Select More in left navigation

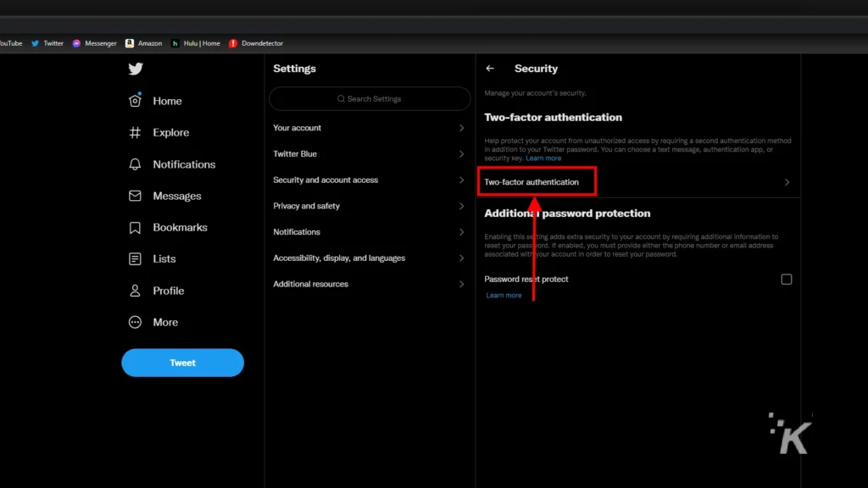coord(165,322)
